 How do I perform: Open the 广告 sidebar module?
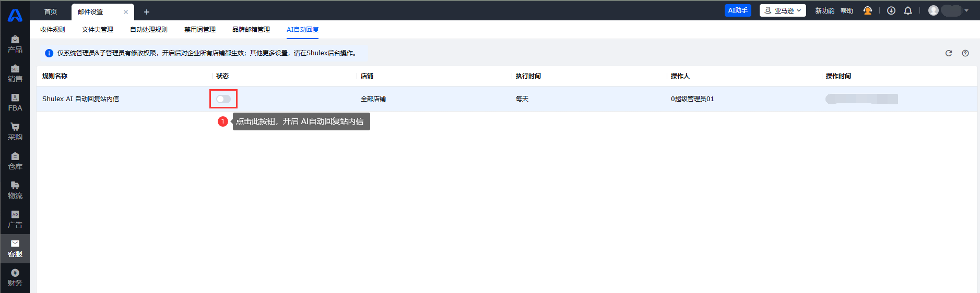pos(15,219)
